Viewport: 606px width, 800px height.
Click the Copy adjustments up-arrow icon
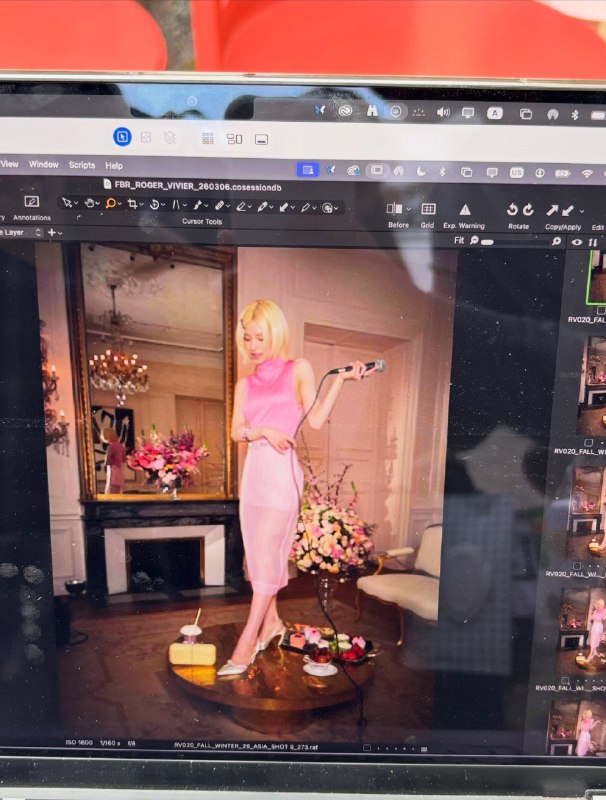click(x=552, y=210)
